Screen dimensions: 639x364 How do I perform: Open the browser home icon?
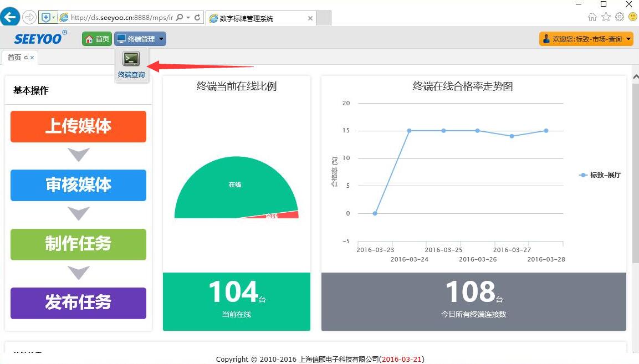592,17
